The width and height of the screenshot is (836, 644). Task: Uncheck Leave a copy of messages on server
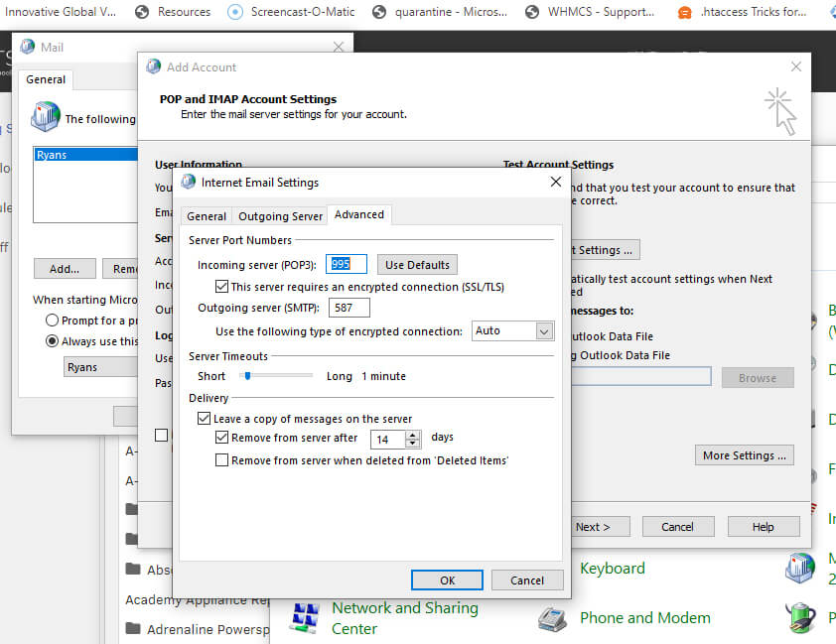click(x=204, y=418)
